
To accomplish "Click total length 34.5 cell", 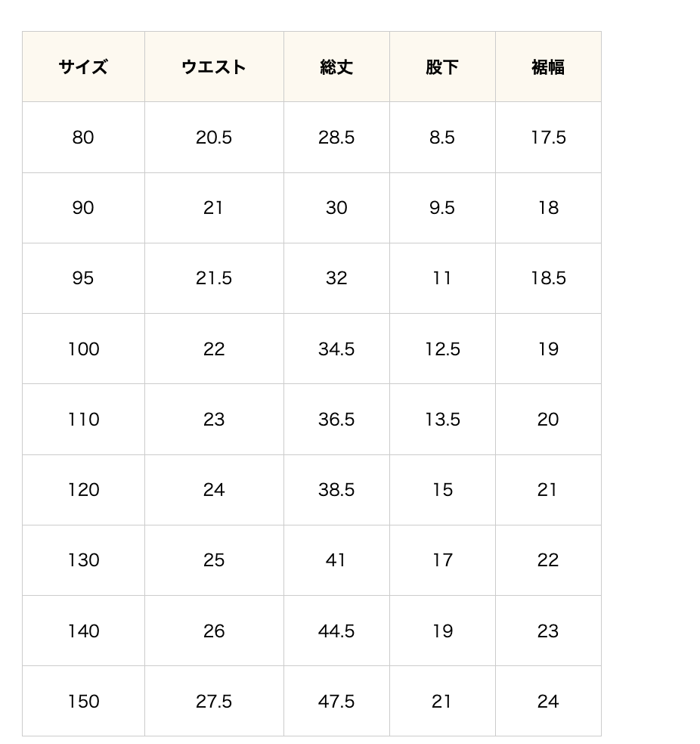I will [336, 349].
